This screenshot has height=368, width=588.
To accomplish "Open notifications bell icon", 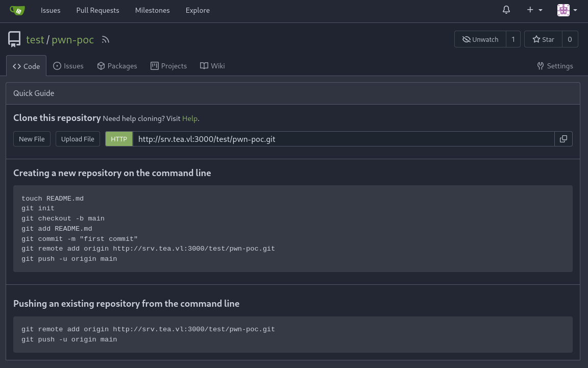I will point(506,10).
